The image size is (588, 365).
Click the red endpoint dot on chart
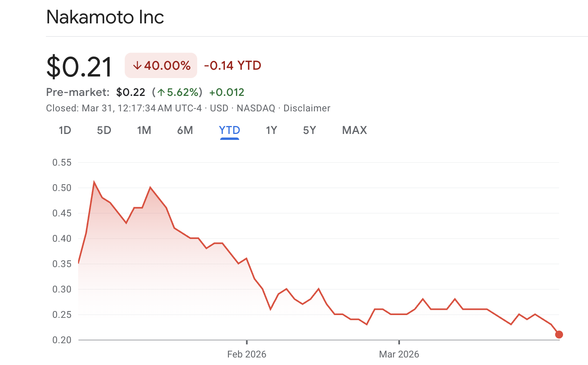pyautogui.click(x=559, y=334)
